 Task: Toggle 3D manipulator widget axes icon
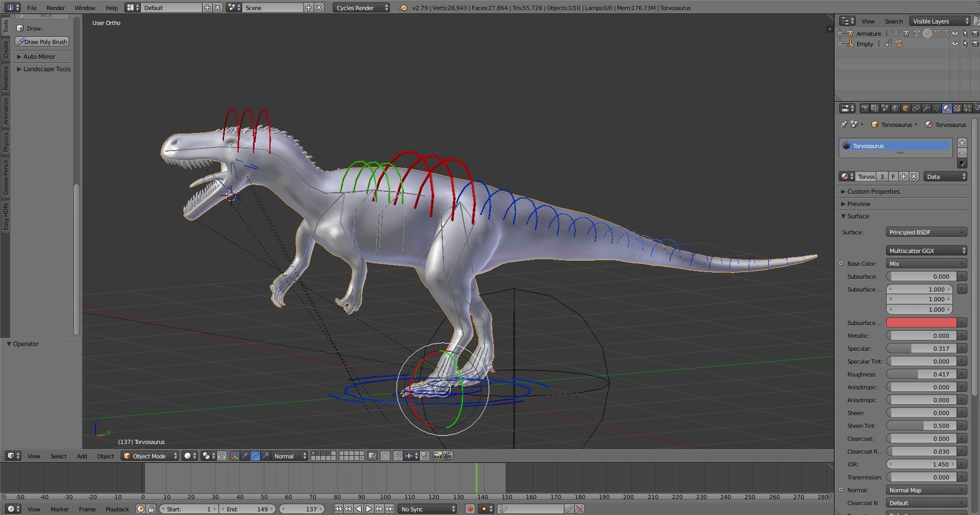pyautogui.click(x=235, y=456)
